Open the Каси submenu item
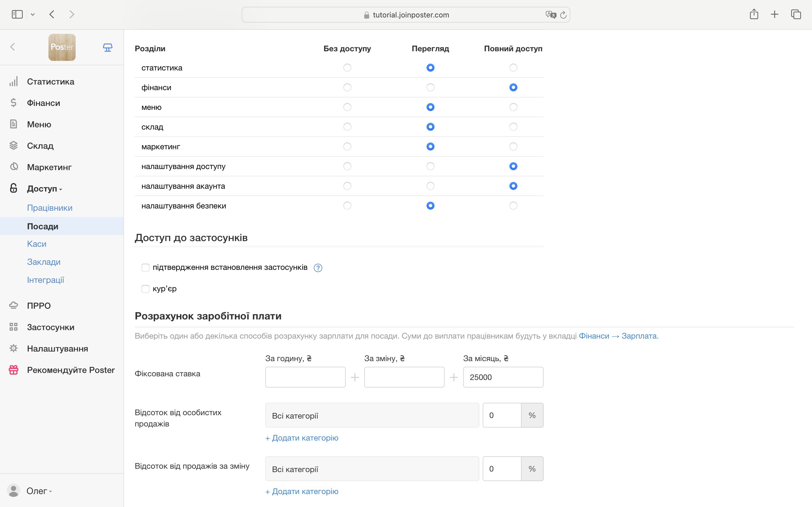The width and height of the screenshot is (812, 507). click(37, 244)
